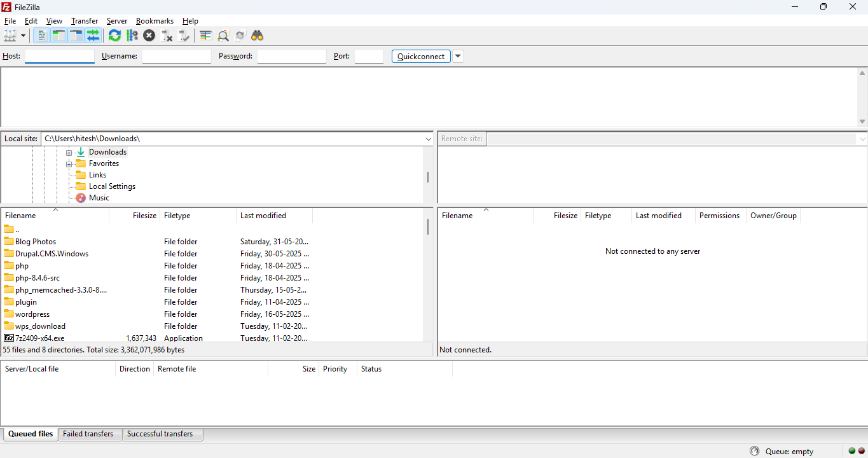This screenshot has height=458, width=868.
Task: Select wordpress folder in file list
Action: click(x=32, y=314)
